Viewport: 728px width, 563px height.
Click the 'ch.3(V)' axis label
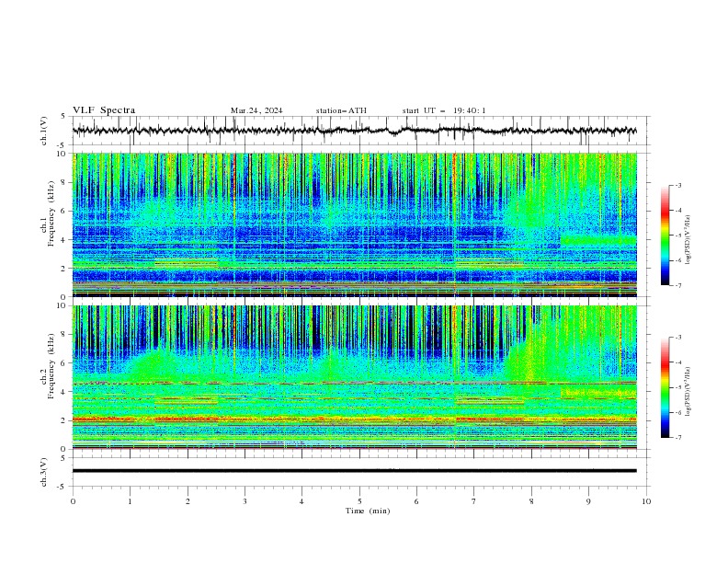(44, 472)
